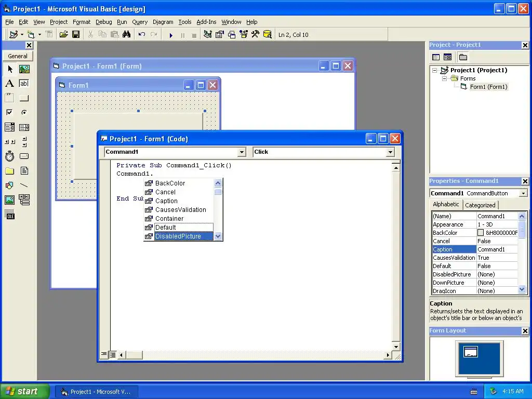
Task: Select the CommandButton control tool
Action: pos(24,98)
